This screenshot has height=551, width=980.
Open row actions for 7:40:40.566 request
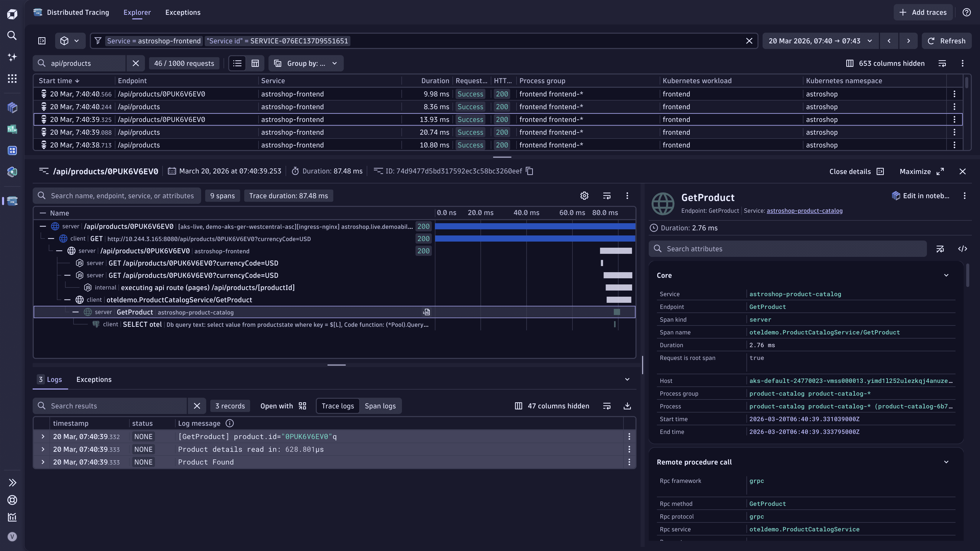pyautogui.click(x=954, y=94)
